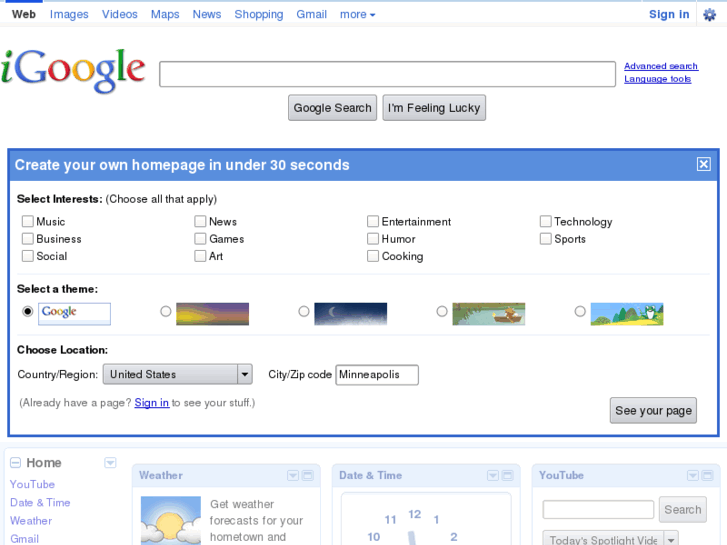This screenshot has height=545, width=727.
Task: Click the Google Search button
Action: point(332,108)
